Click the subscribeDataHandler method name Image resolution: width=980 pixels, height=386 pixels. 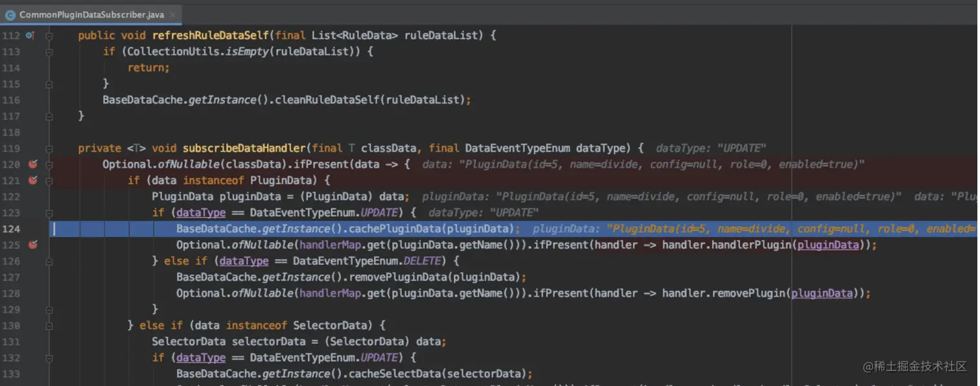(245, 148)
